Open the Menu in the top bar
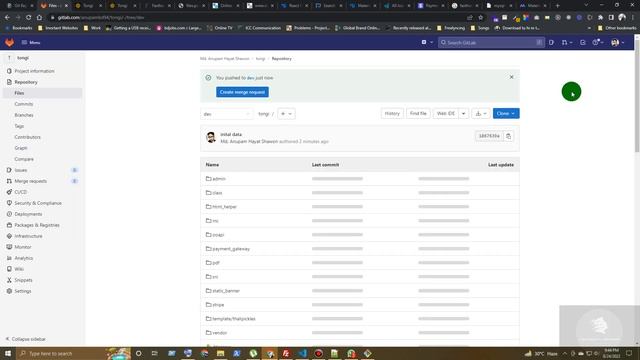 click(31, 42)
